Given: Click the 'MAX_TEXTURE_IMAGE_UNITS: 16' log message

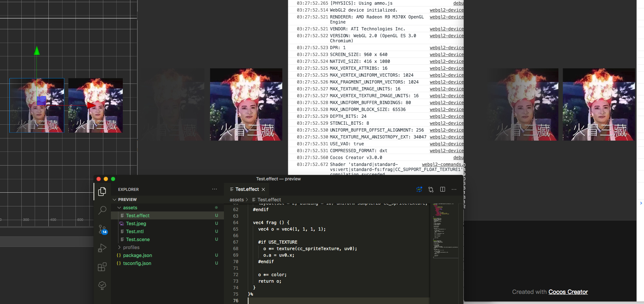Looking at the screenshot, I should [365, 89].
